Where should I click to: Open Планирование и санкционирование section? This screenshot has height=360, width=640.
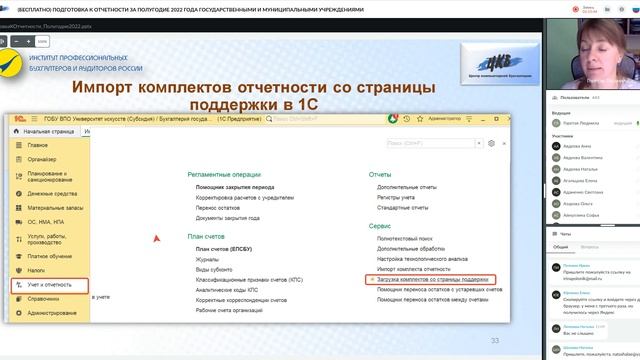pos(49,176)
